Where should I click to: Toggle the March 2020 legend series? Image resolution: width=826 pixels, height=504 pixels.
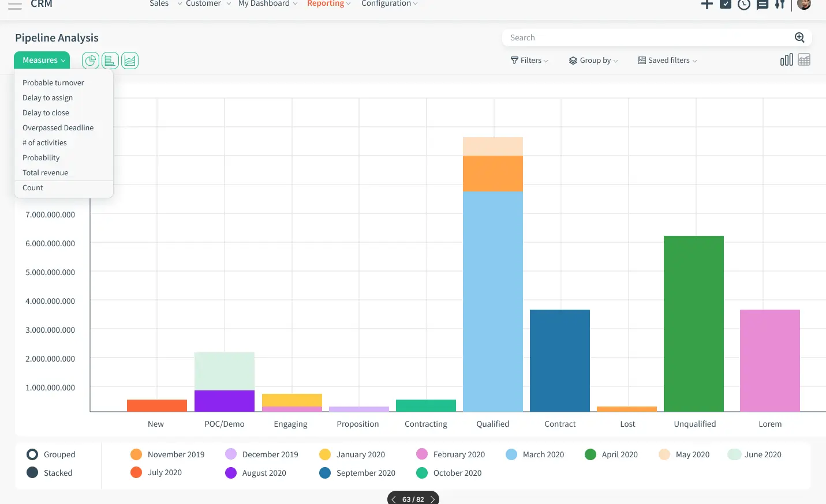coord(511,454)
